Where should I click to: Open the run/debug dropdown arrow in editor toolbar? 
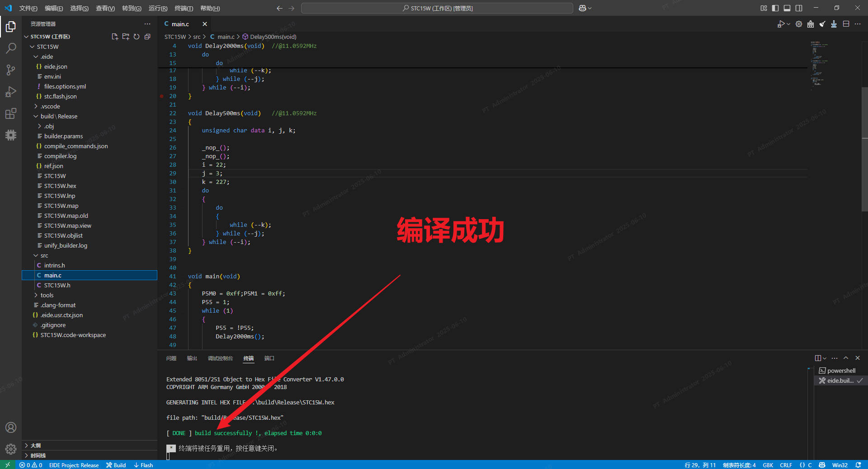[x=788, y=24]
